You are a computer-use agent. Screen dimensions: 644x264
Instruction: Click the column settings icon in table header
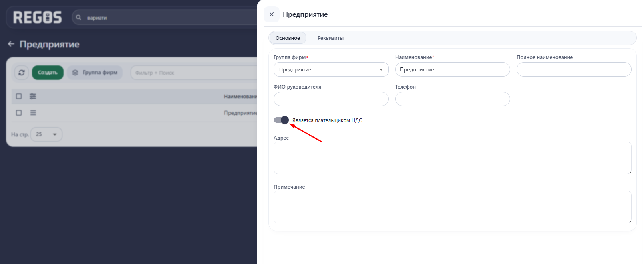click(33, 96)
